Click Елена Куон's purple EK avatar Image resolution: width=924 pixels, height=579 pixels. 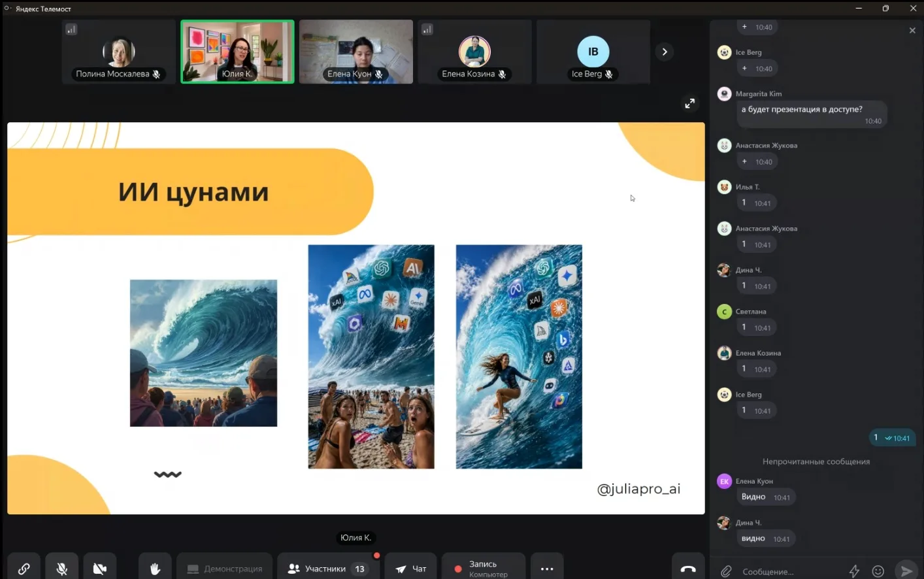click(724, 481)
